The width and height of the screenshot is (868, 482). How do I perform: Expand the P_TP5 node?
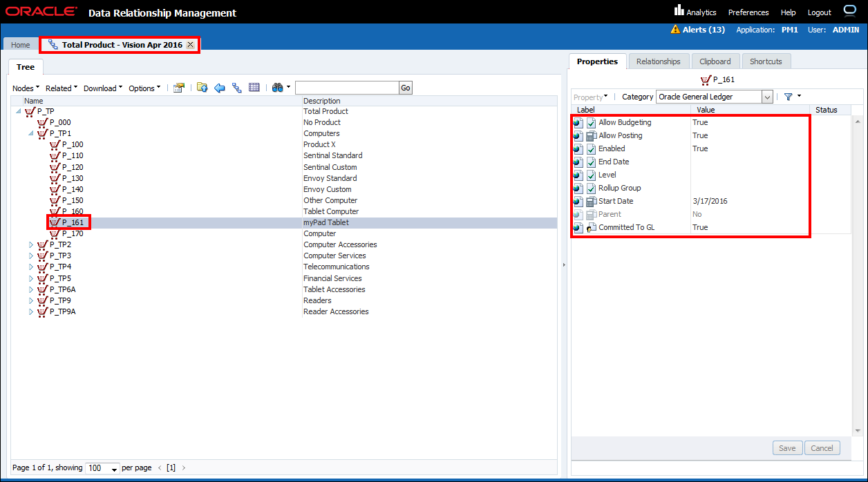pos(30,279)
